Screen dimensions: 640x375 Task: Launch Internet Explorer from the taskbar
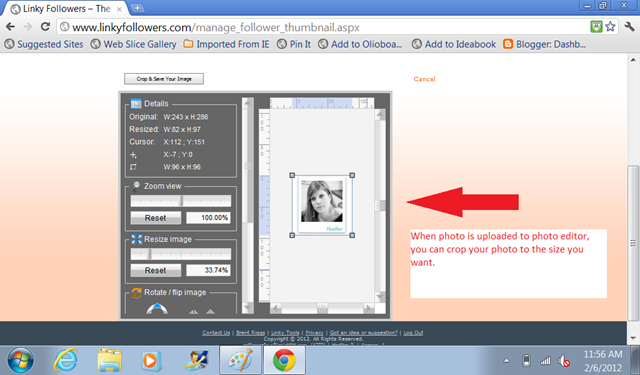click(x=66, y=360)
